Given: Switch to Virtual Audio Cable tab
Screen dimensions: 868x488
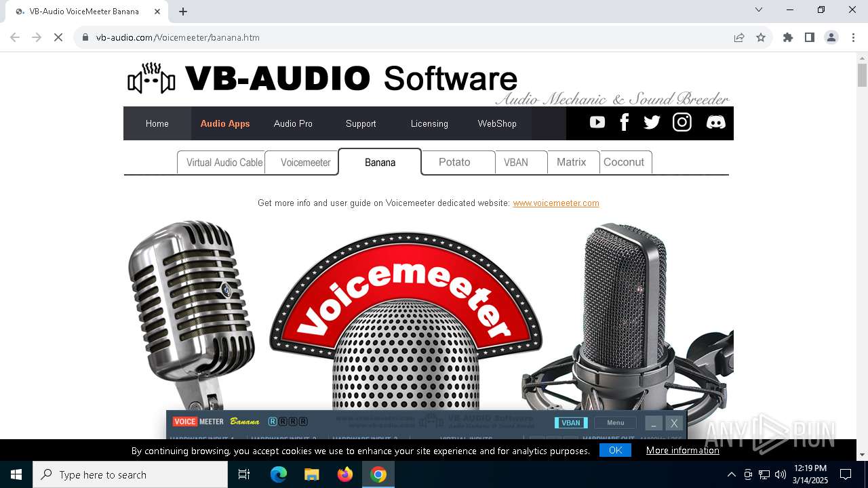Looking at the screenshot, I should 221,163.
